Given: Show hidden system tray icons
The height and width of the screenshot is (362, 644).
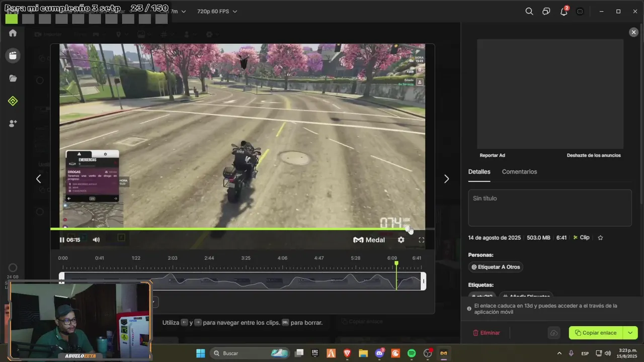Looking at the screenshot, I should pyautogui.click(x=559, y=353).
